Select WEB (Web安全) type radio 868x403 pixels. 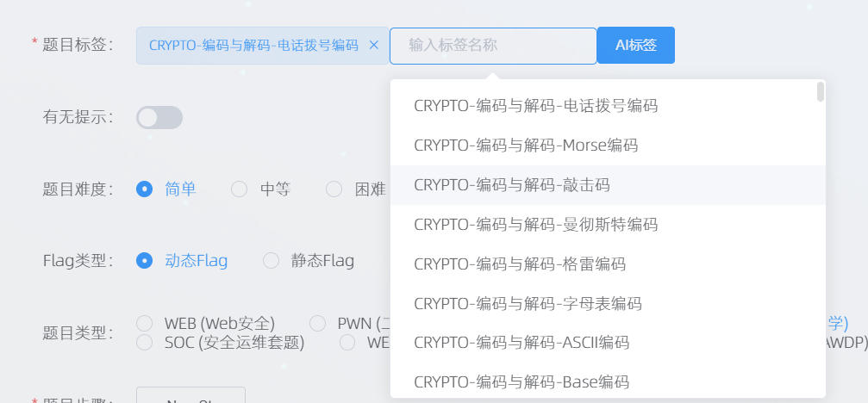pyautogui.click(x=145, y=324)
